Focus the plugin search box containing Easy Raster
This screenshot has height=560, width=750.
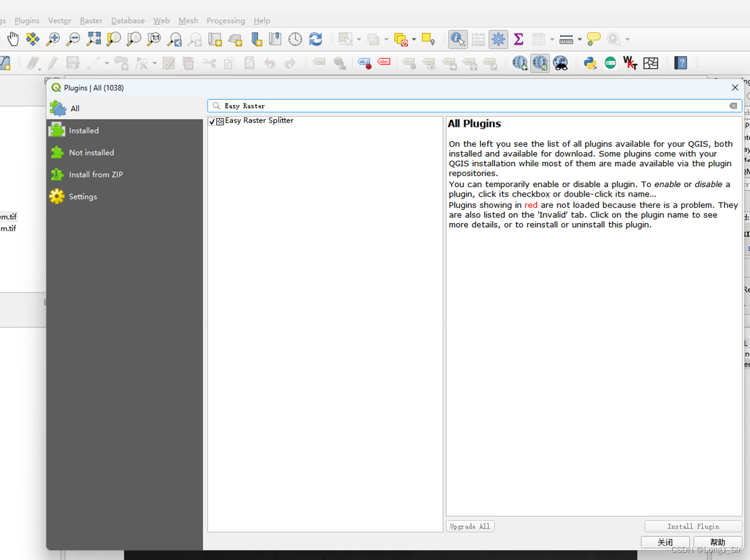tap(475, 106)
